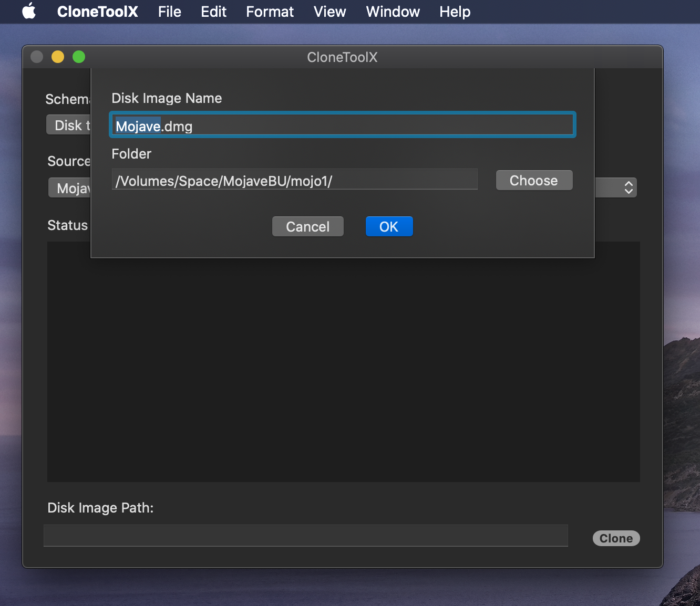The width and height of the screenshot is (700, 606).
Task: Open the Window menu
Action: click(393, 12)
